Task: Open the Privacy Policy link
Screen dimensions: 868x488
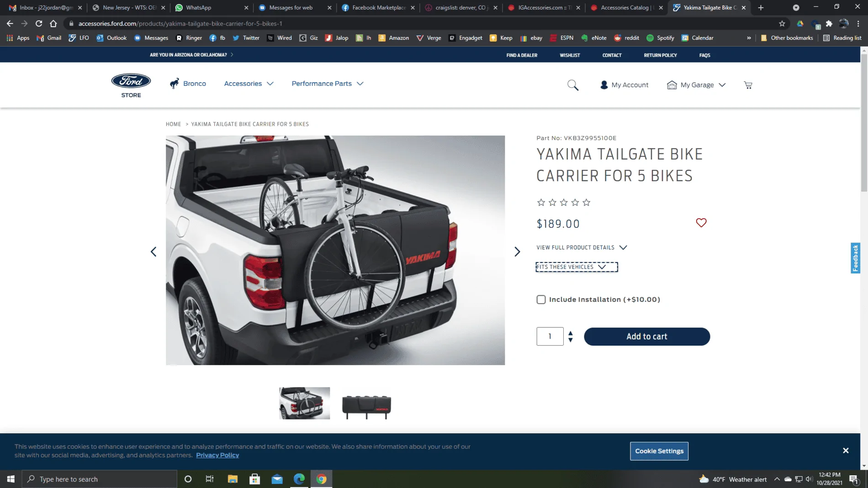Action: (217, 455)
